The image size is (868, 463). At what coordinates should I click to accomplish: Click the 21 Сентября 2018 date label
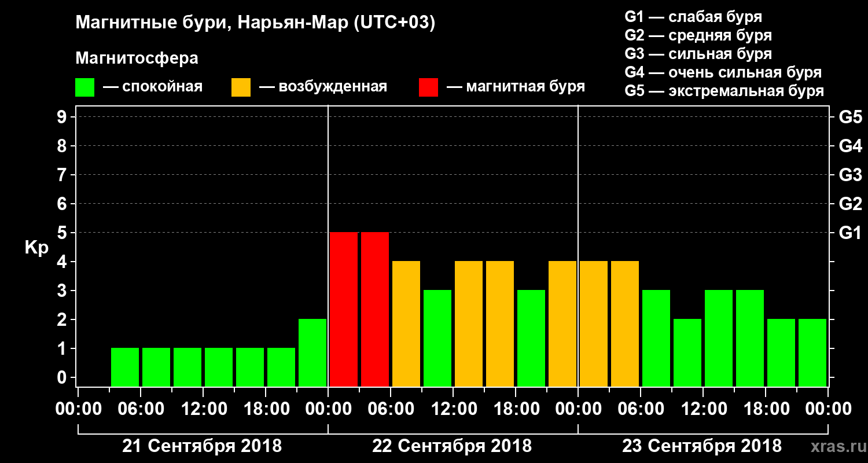point(202,446)
